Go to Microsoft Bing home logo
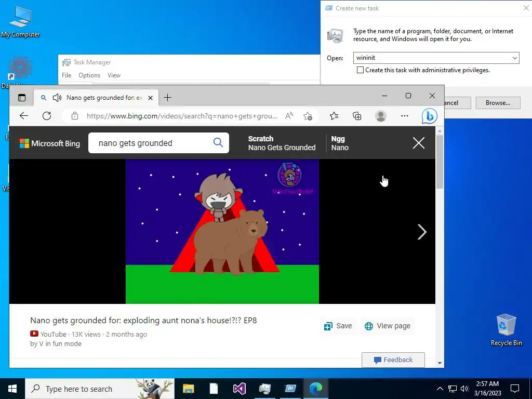 50,143
